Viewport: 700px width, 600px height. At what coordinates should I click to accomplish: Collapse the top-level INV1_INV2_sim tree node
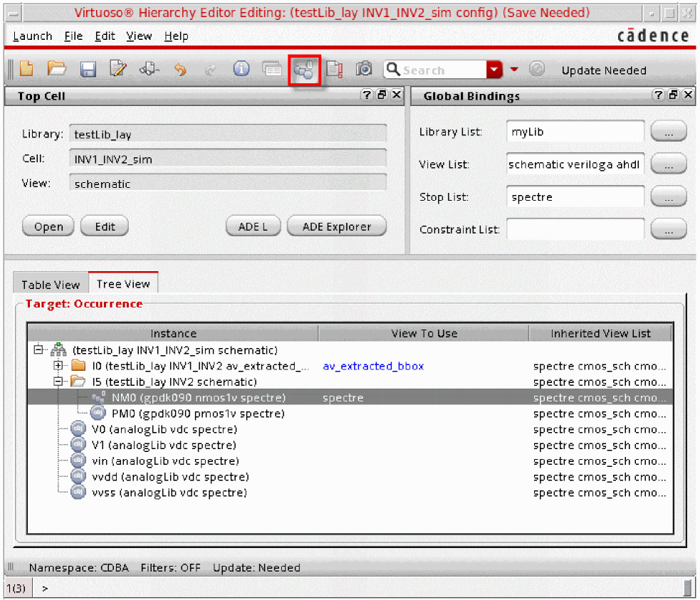(38, 349)
